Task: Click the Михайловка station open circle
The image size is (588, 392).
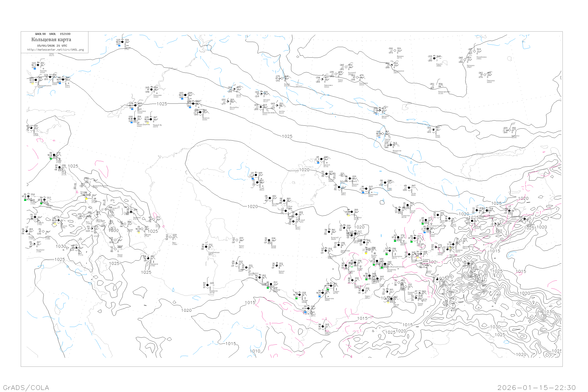Action: pyautogui.click(x=475, y=51)
